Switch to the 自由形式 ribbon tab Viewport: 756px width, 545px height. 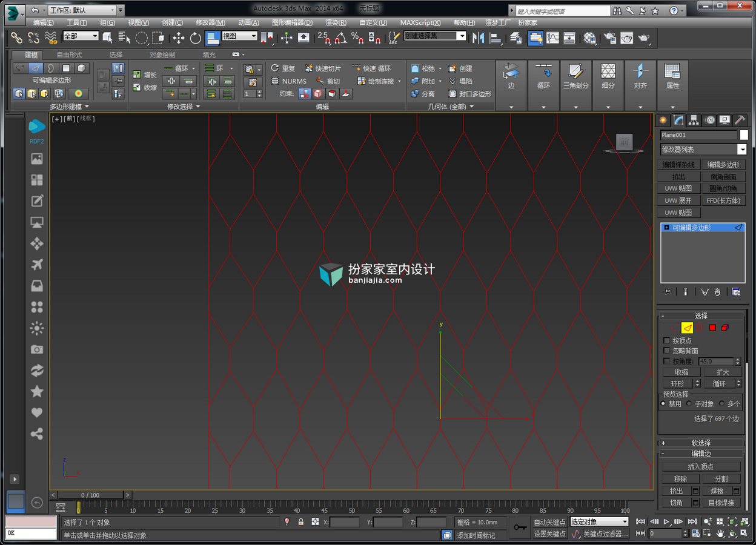70,54
